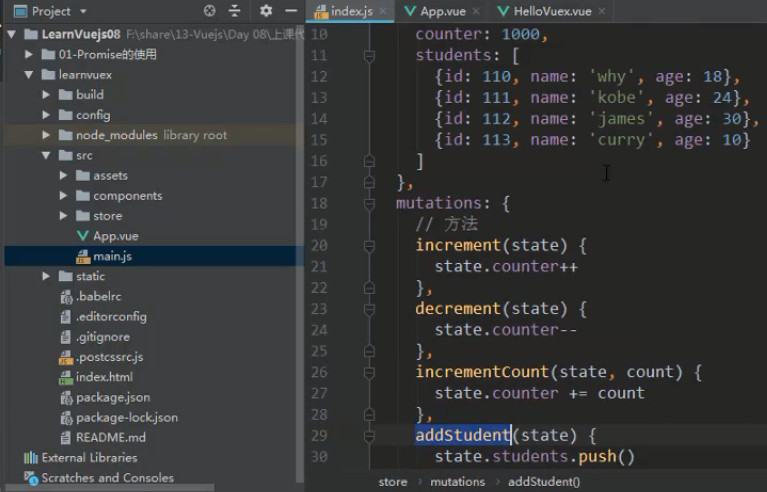Screen dimensions: 767x492
Task: Hide the Project panel with minus icon
Action: (291, 11)
